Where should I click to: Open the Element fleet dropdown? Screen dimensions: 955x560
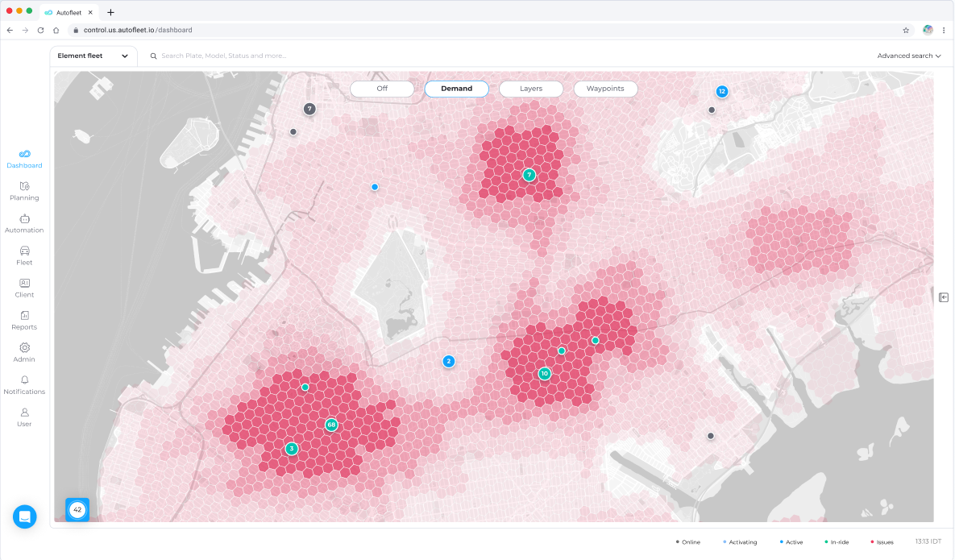(x=93, y=56)
